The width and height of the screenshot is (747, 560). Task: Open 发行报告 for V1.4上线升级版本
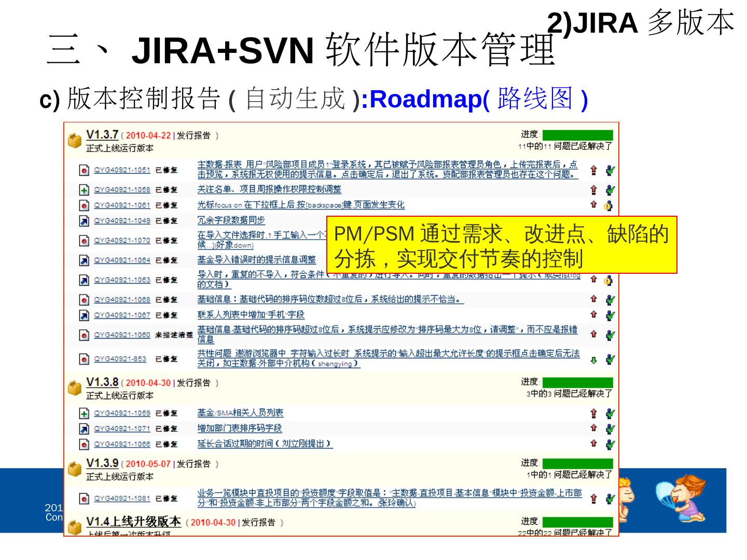pyautogui.click(x=258, y=523)
